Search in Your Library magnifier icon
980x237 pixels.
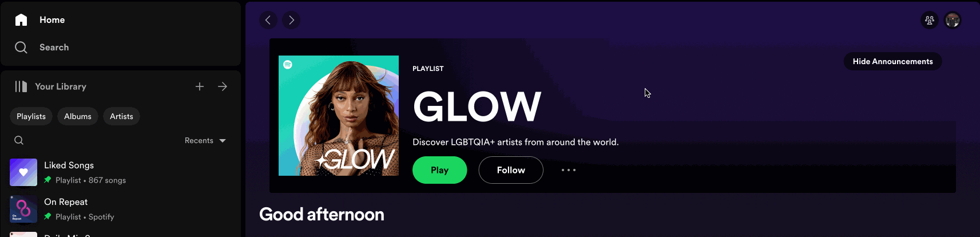coord(19,140)
